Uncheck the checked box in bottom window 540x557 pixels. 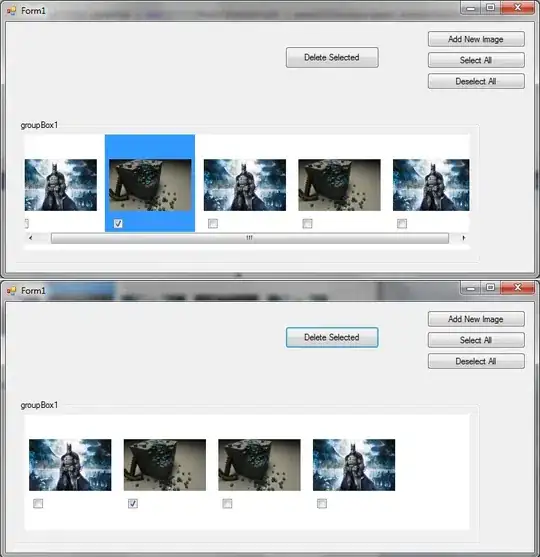click(x=133, y=503)
